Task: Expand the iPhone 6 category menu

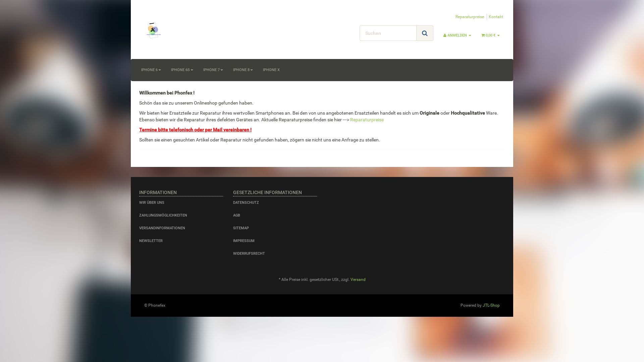Action: [x=151, y=70]
